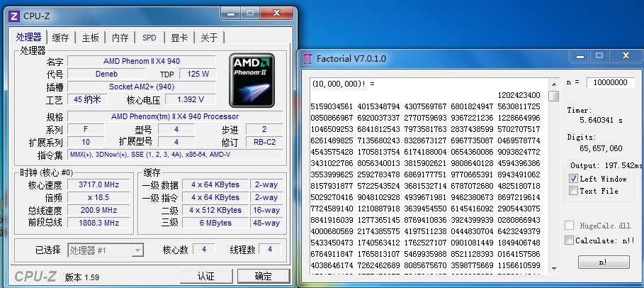The width and height of the screenshot is (644, 288).
Task: Enable the Text File checkbox
Action: tap(573, 191)
